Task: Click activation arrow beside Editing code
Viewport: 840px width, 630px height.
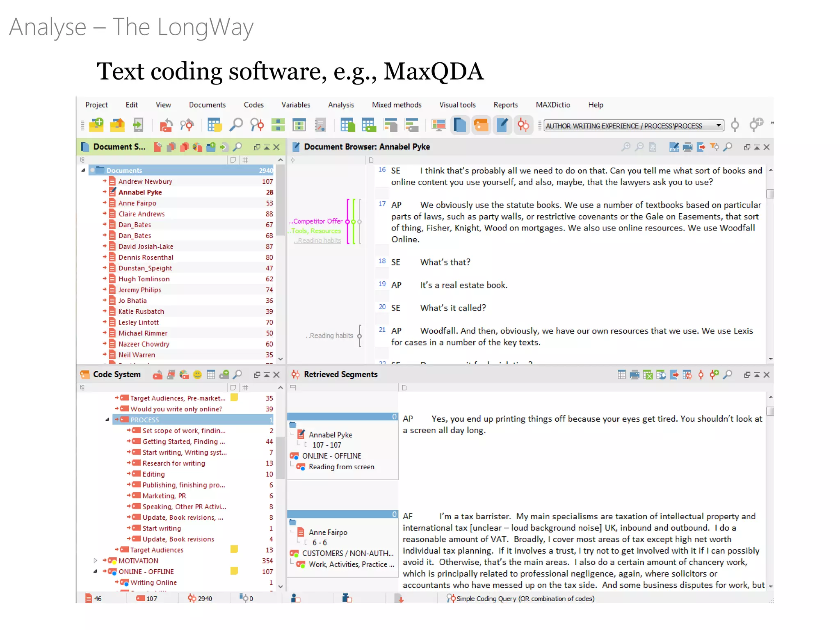Action: click(129, 473)
